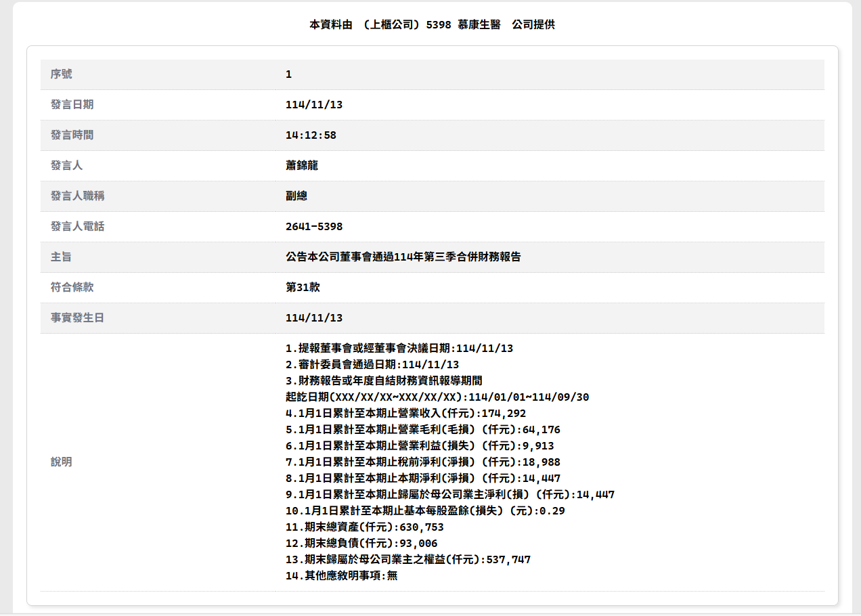Click the 發言時間 value 14:12:58
The image size is (861, 616).
(x=311, y=135)
